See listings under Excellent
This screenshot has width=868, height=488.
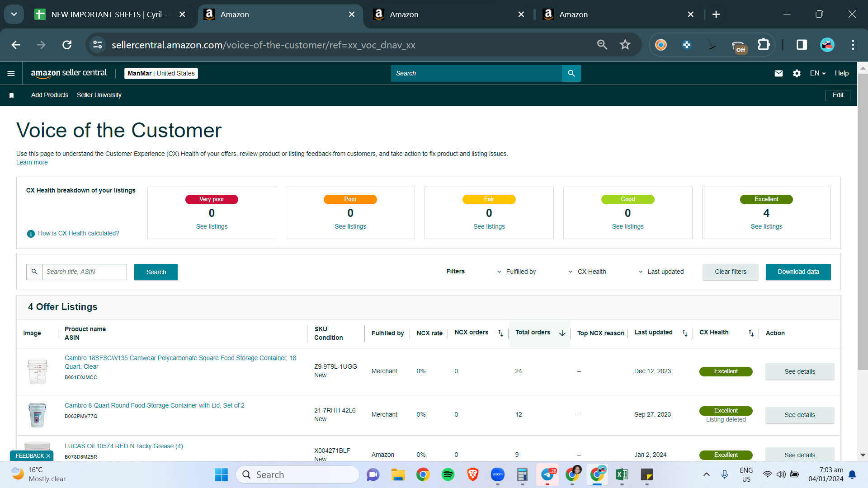(766, 227)
